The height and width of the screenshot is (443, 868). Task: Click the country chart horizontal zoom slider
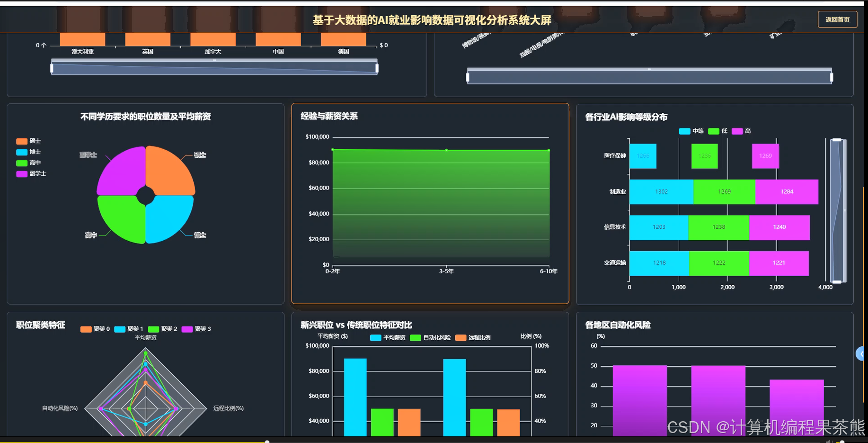point(214,67)
